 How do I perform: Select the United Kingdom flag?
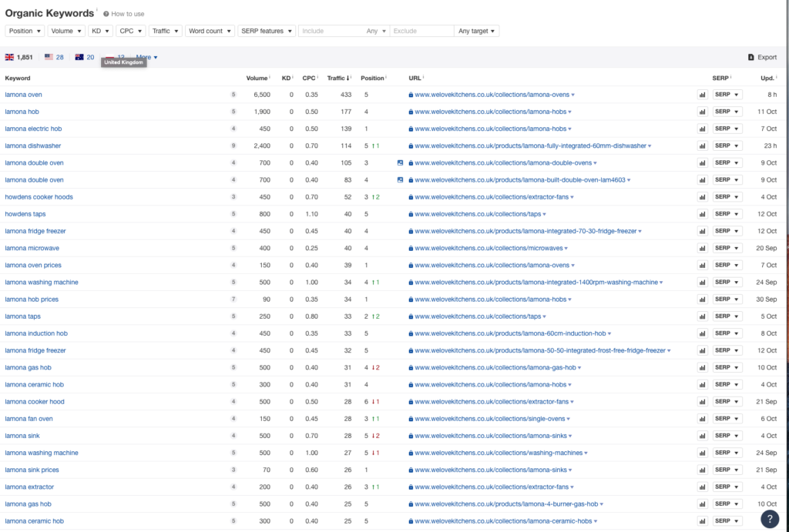[9, 57]
